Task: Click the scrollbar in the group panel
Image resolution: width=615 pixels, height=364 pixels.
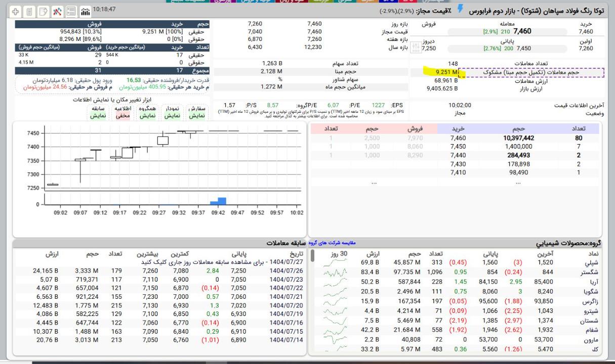Action: (x=312, y=255)
